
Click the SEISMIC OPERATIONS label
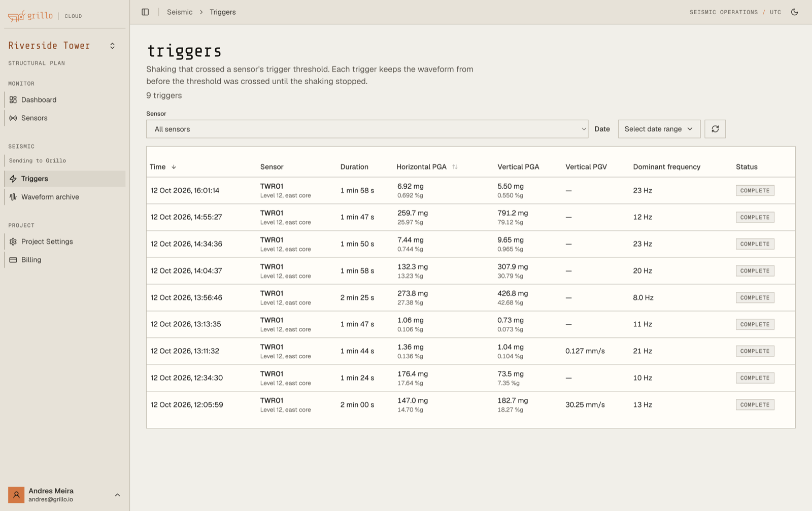pyautogui.click(x=724, y=12)
